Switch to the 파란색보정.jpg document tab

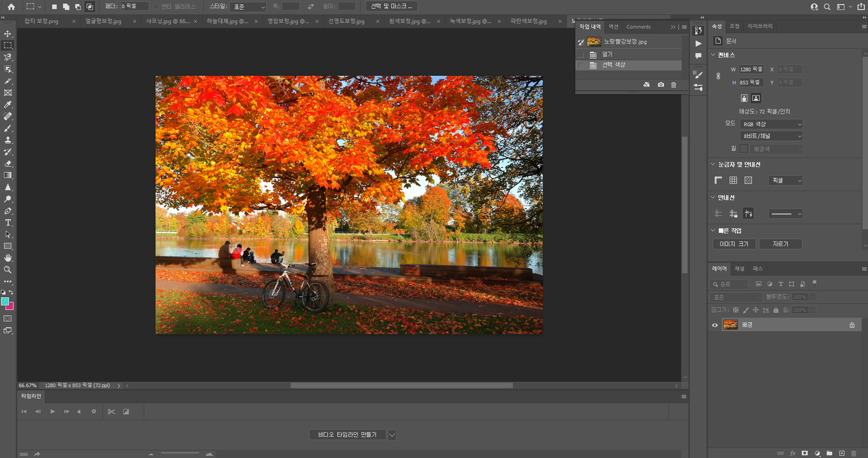pos(528,21)
